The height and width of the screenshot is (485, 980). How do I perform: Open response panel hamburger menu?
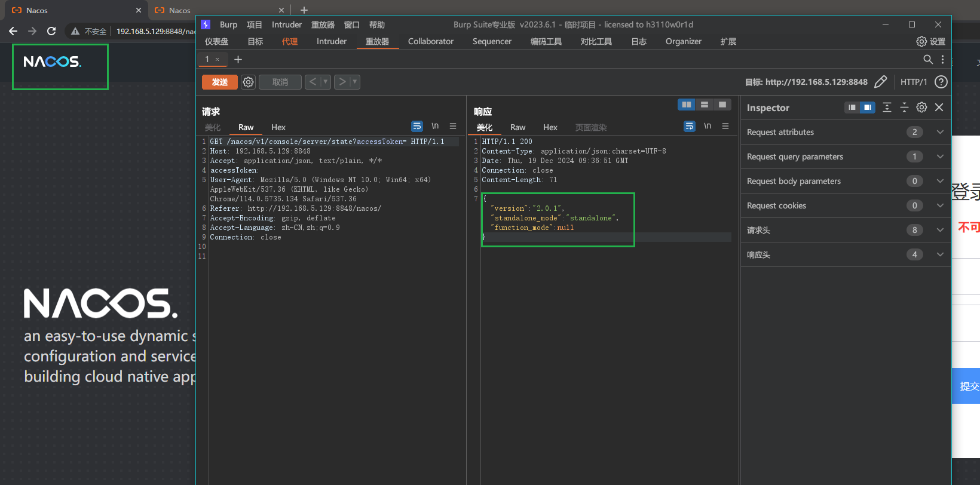click(x=725, y=126)
